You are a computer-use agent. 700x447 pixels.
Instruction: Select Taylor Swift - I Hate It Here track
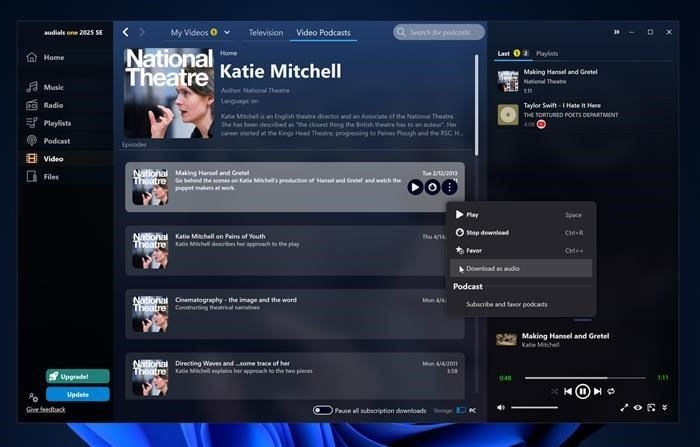583,115
